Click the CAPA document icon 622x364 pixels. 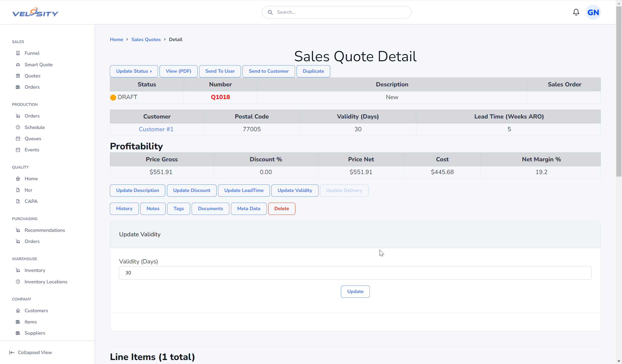18,201
